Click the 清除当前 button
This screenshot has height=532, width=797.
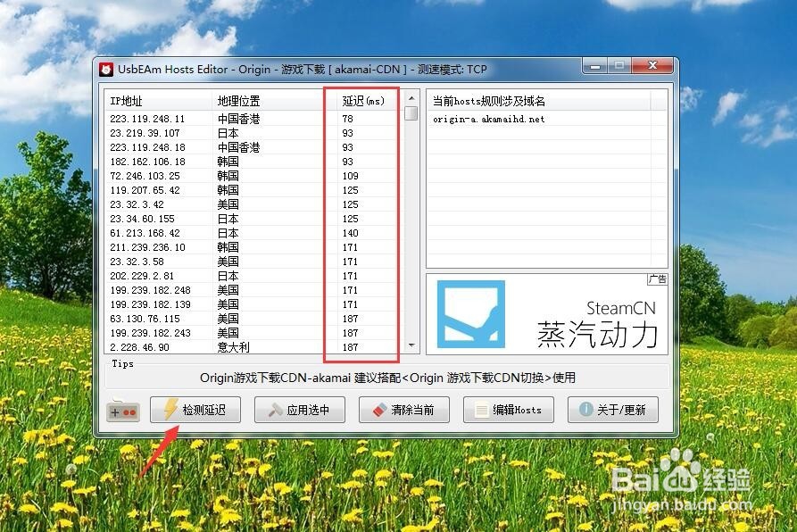404,410
